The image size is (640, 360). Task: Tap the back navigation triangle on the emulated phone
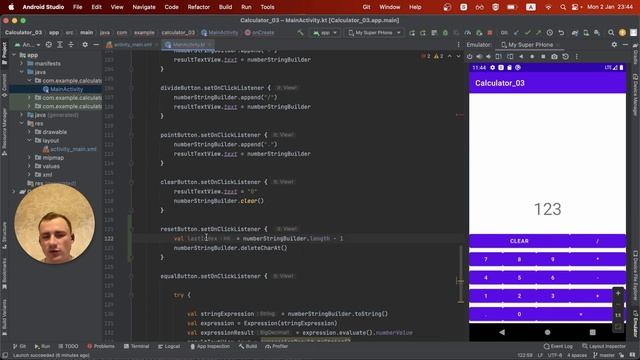click(x=502, y=332)
